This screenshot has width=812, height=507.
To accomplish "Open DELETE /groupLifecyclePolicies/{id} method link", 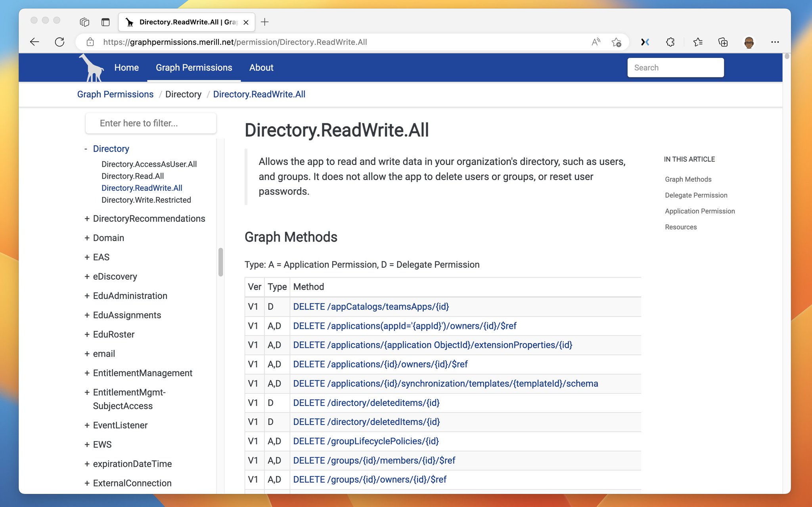I will tap(366, 441).
